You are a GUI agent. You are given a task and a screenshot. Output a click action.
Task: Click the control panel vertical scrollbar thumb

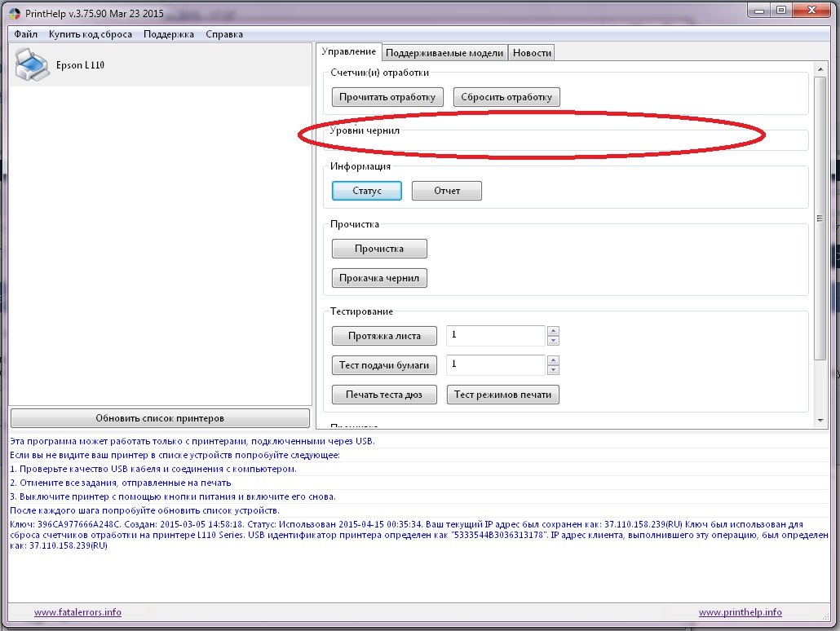820,218
